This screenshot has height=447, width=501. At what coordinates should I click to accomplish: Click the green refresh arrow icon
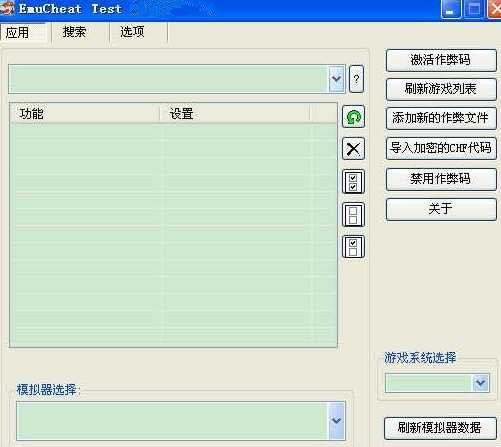tap(353, 117)
